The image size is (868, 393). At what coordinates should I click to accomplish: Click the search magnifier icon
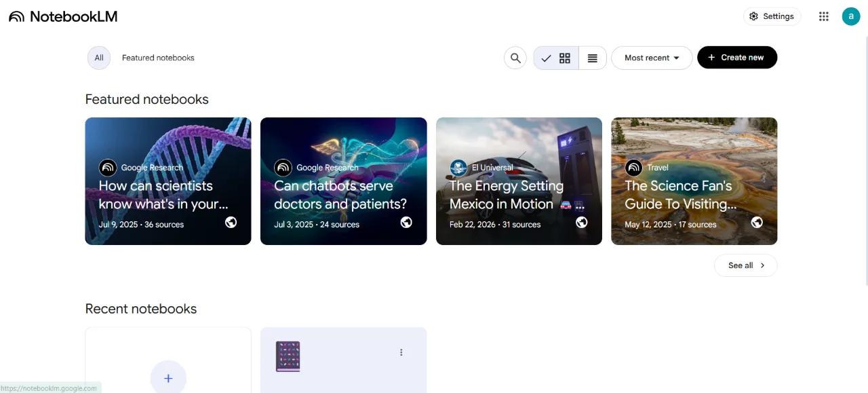(x=515, y=58)
